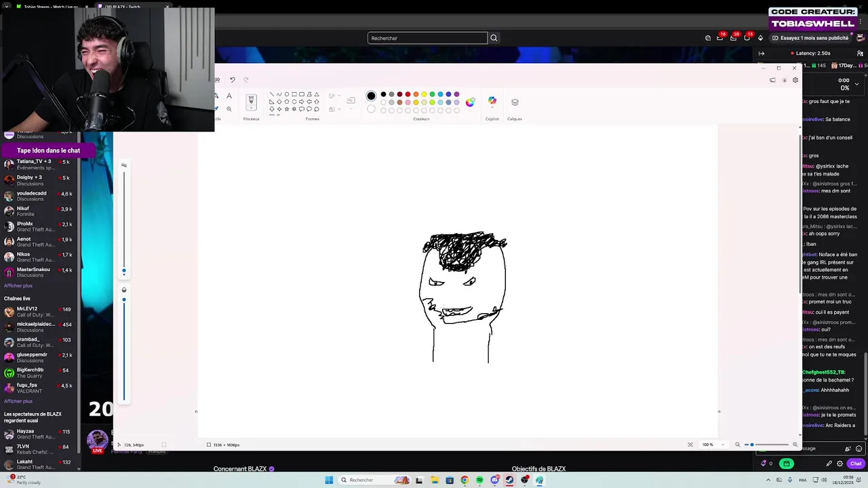Click first Afficher plus under followed channels

pos(18,285)
